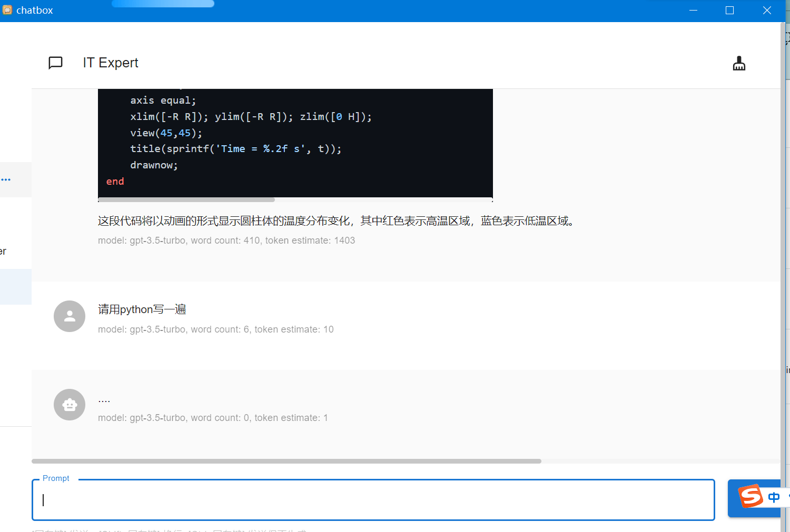Select the highlighted conversation in the left sidebar
The height and width of the screenshot is (532, 790).
[x=16, y=287]
